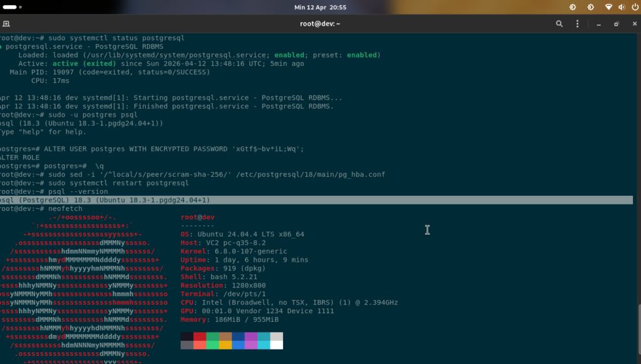Open the power menu icon
The image size is (641, 364).
[x=635, y=7]
